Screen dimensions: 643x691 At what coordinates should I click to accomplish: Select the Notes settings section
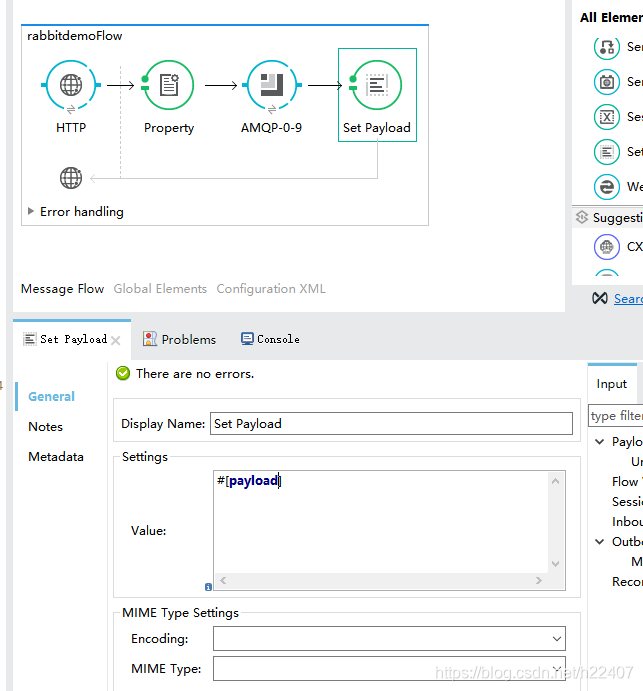click(45, 427)
